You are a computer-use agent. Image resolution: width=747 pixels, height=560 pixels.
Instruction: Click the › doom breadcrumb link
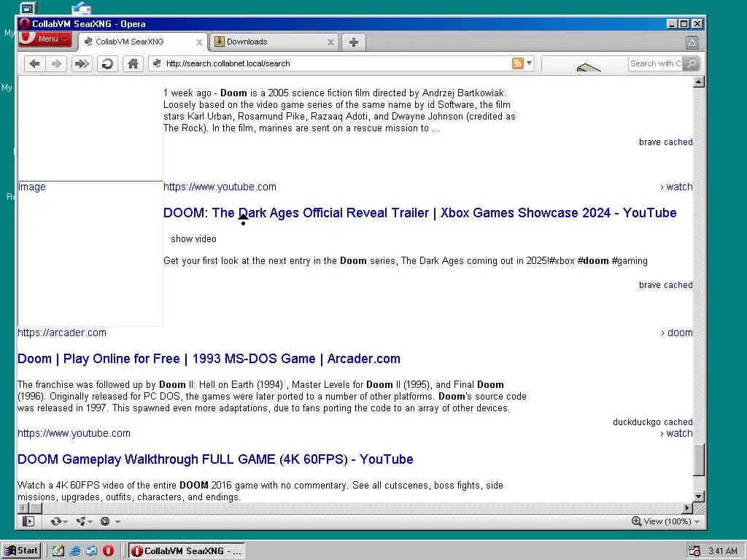[x=676, y=332]
